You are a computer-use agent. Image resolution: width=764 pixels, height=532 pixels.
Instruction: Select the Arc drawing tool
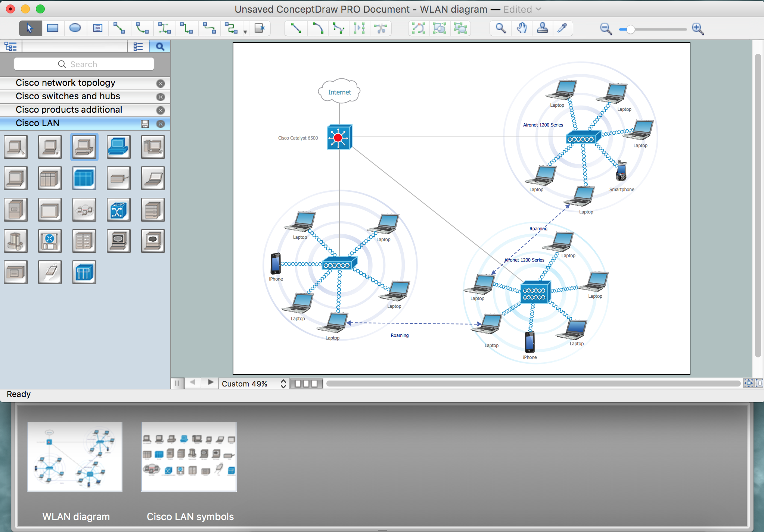(317, 28)
